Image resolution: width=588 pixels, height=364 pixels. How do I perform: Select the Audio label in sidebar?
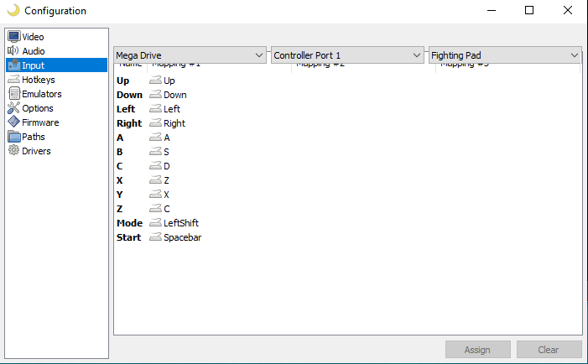point(34,51)
